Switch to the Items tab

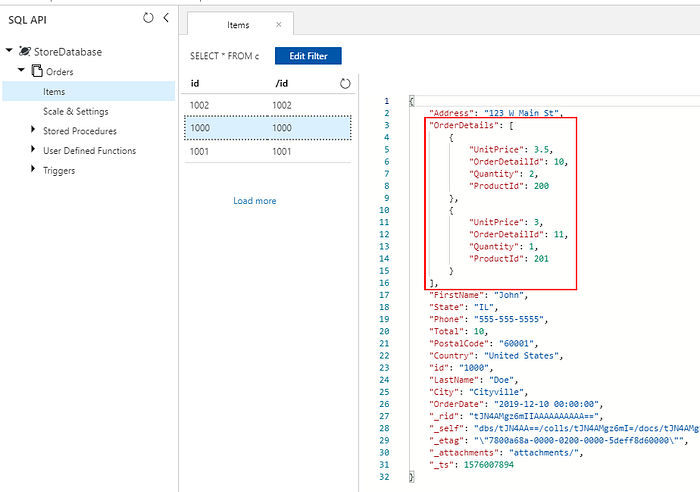pyautogui.click(x=238, y=25)
